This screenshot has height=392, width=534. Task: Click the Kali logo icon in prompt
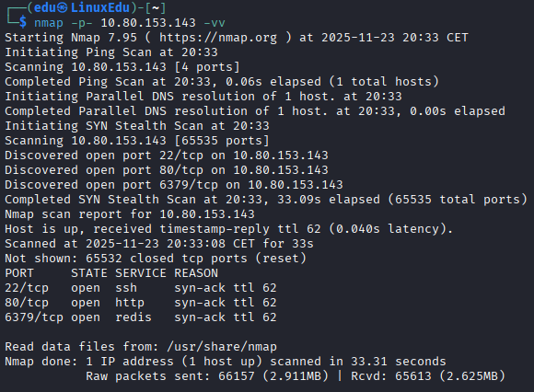click(62, 7)
